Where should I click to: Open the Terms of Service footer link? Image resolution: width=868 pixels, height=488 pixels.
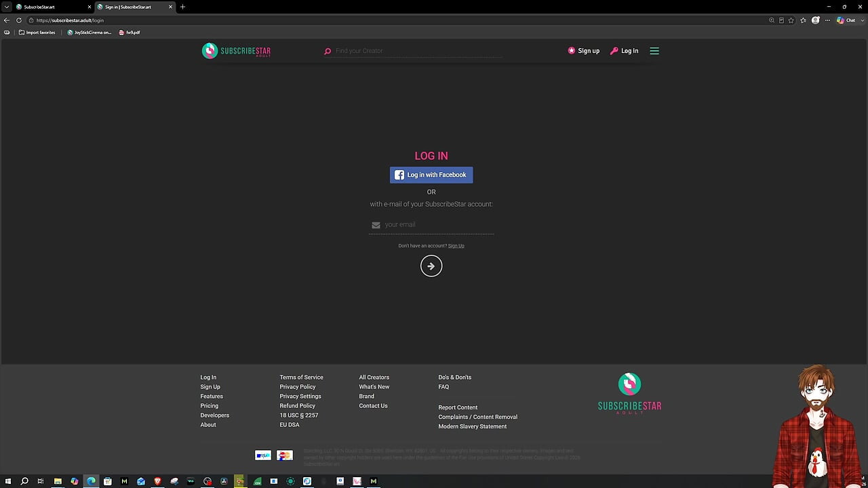[x=301, y=378]
